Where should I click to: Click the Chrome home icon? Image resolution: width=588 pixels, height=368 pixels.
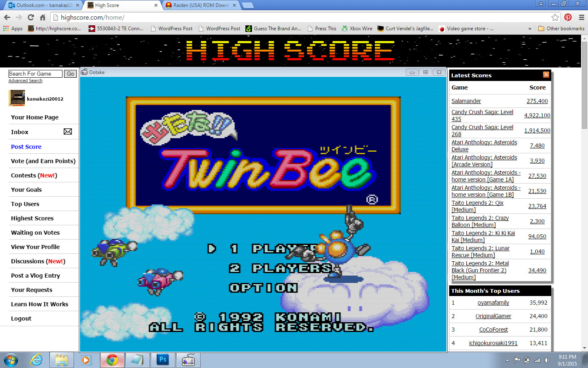point(42,18)
